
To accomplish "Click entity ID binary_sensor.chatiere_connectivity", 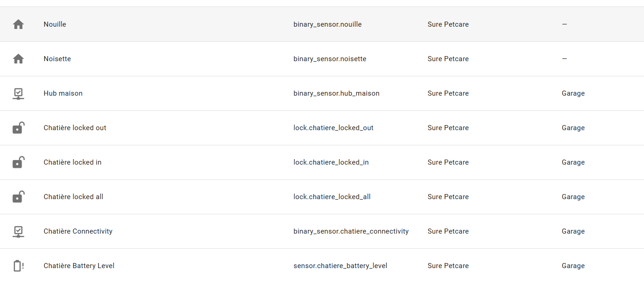I will 351,231.
